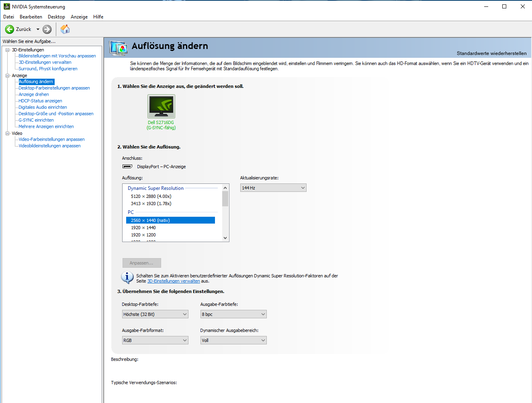Screen dimensions: 532x403
Task: Click the Anpassen... button
Action: tap(142, 263)
